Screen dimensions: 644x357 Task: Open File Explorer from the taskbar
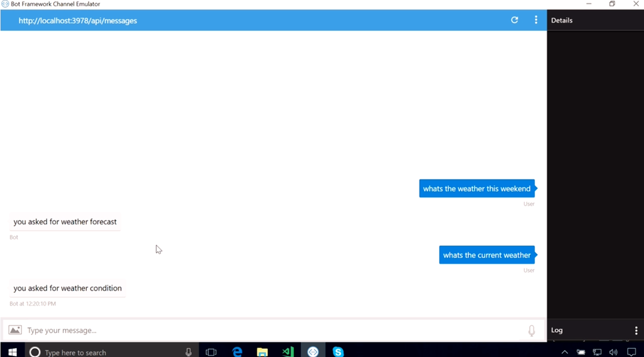click(262, 352)
